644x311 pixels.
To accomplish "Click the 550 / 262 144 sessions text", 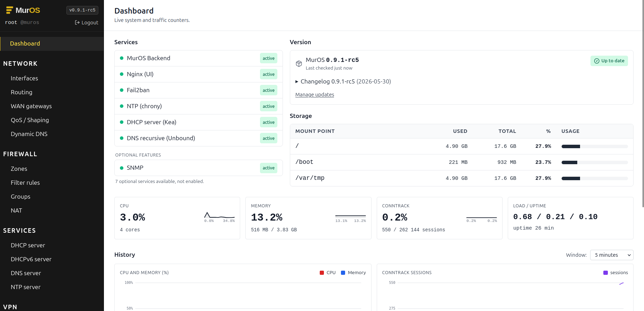I will click(414, 230).
